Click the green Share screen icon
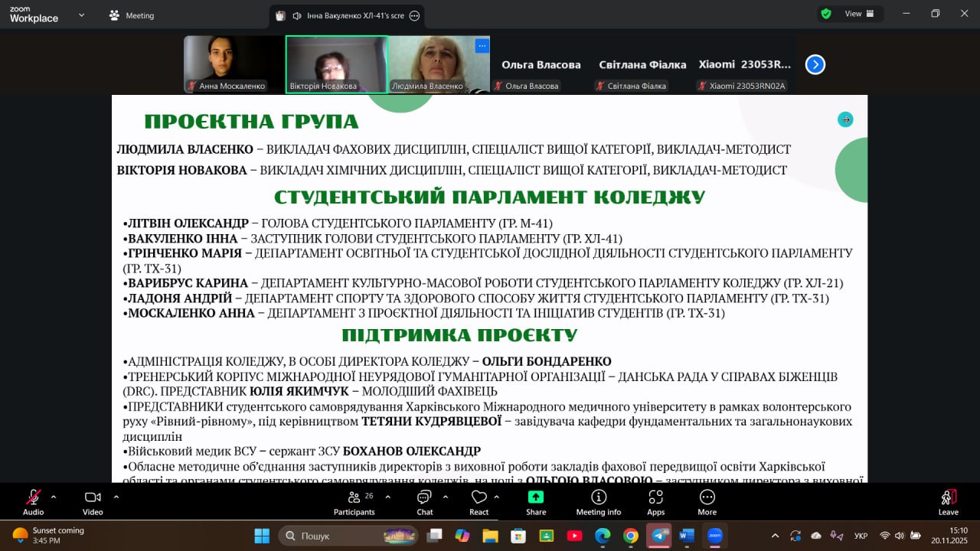 pyautogui.click(x=536, y=498)
